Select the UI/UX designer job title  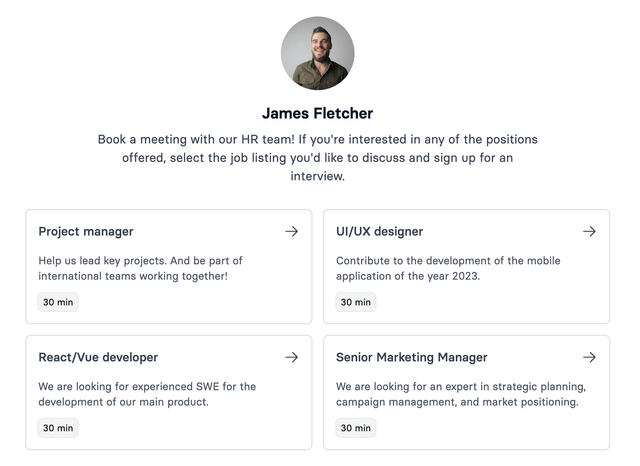click(x=379, y=231)
